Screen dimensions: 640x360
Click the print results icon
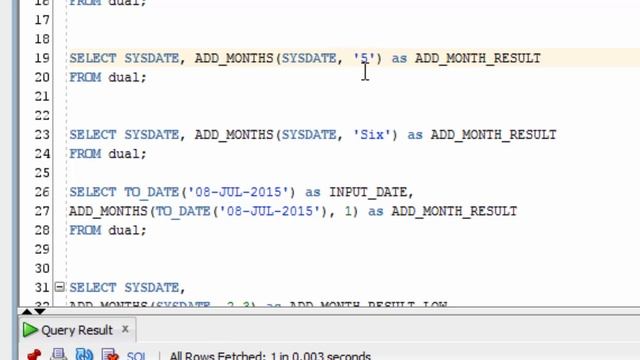58,354
